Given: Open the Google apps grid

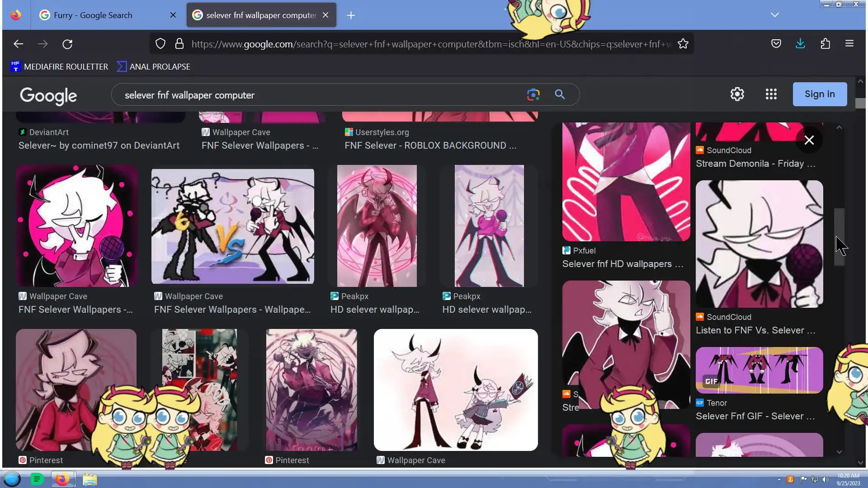Looking at the screenshot, I should [x=771, y=94].
